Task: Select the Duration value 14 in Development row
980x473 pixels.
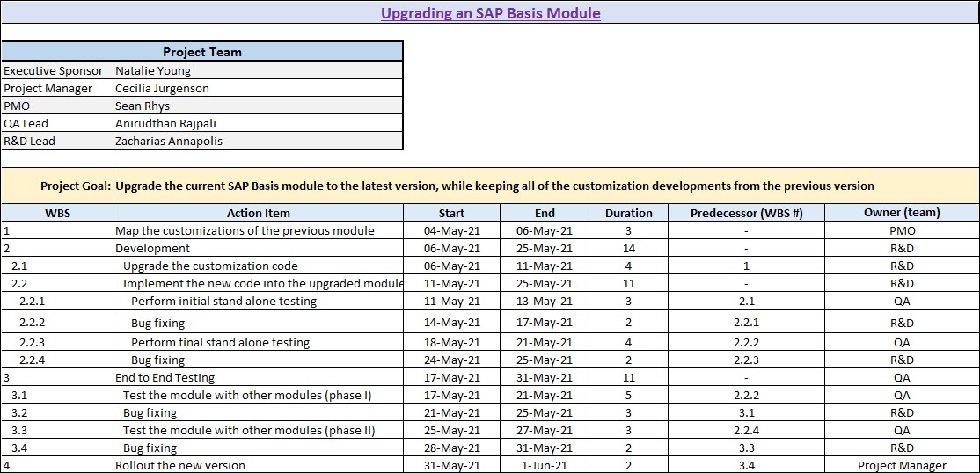Action: pos(628,248)
